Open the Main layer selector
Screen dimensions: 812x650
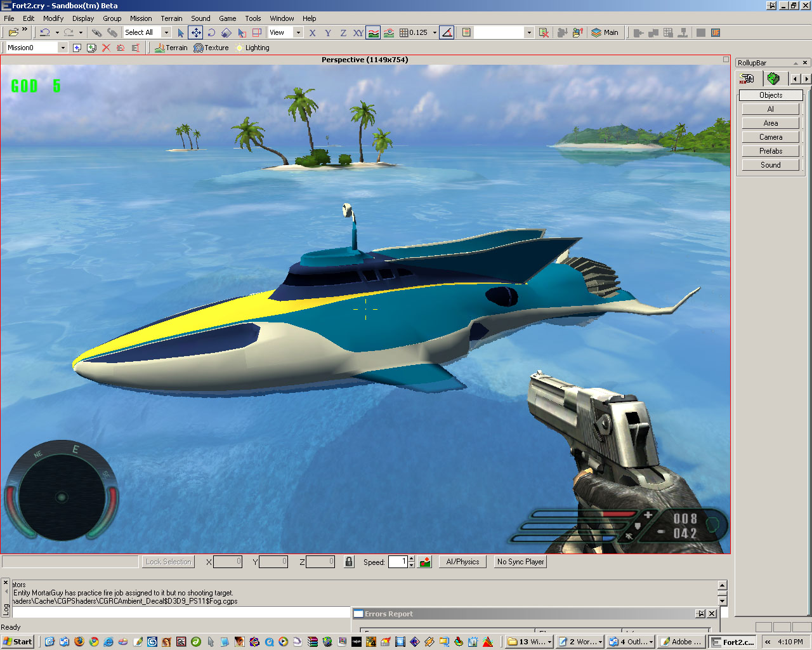coord(605,32)
